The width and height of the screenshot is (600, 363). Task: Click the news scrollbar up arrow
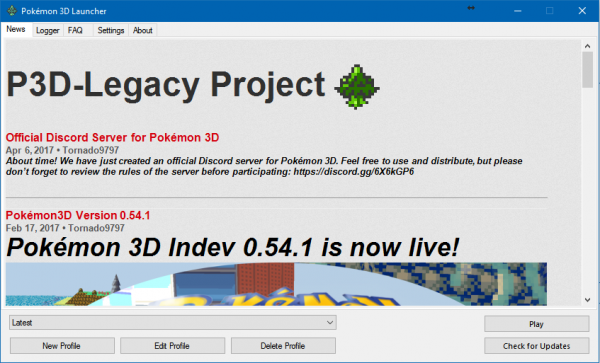pos(588,46)
